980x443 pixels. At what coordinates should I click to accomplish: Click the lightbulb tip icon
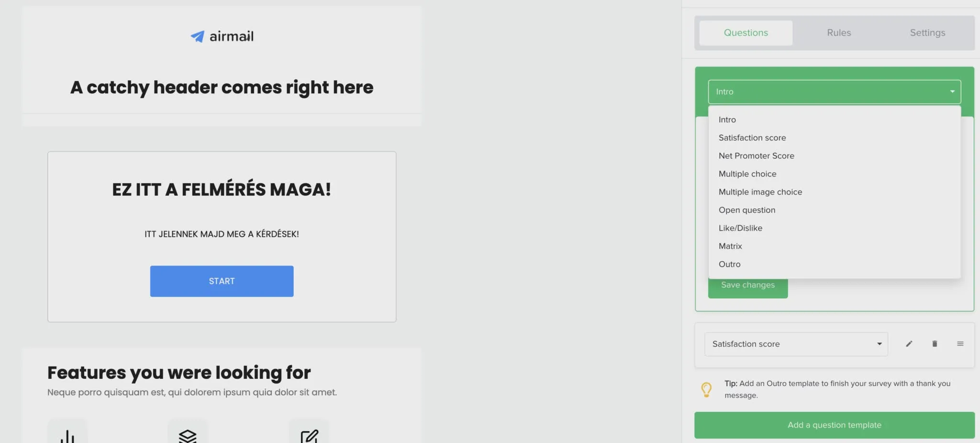click(x=706, y=389)
